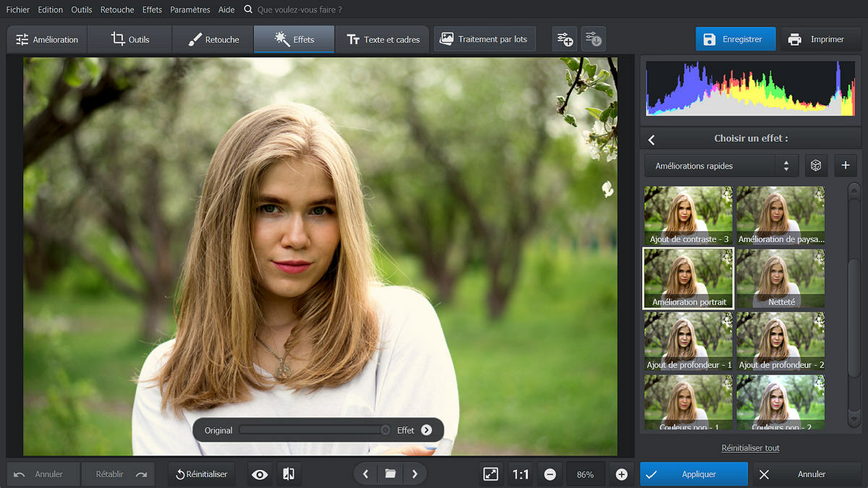Set zoom to 1:1 actual size
868x488 pixels.
point(521,474)
